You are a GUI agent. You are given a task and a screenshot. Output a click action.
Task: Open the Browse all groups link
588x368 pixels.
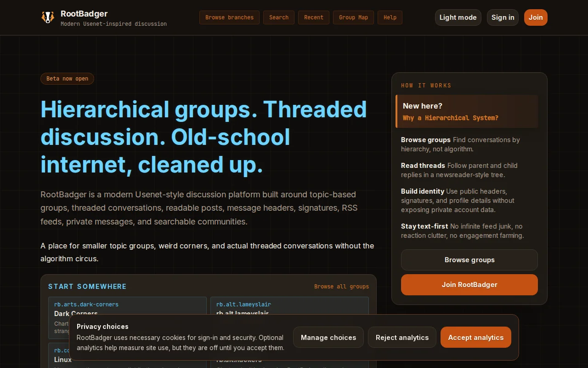pos(341,287)
